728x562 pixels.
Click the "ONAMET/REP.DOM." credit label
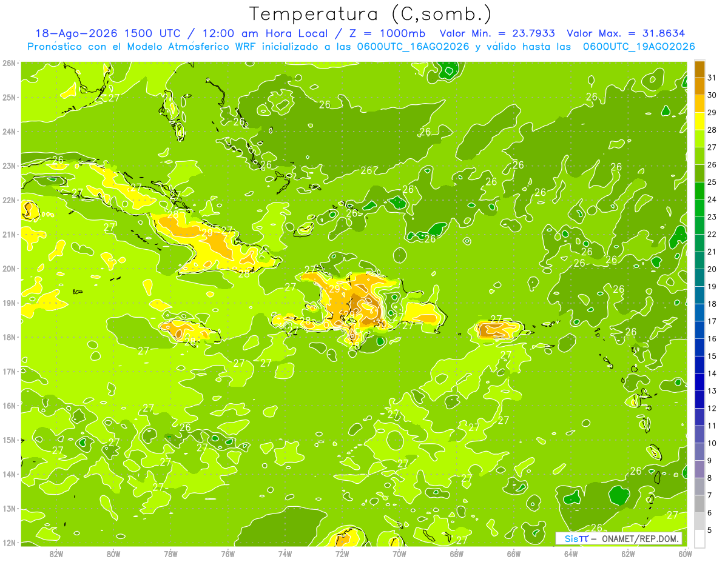[x=641, y=538]
